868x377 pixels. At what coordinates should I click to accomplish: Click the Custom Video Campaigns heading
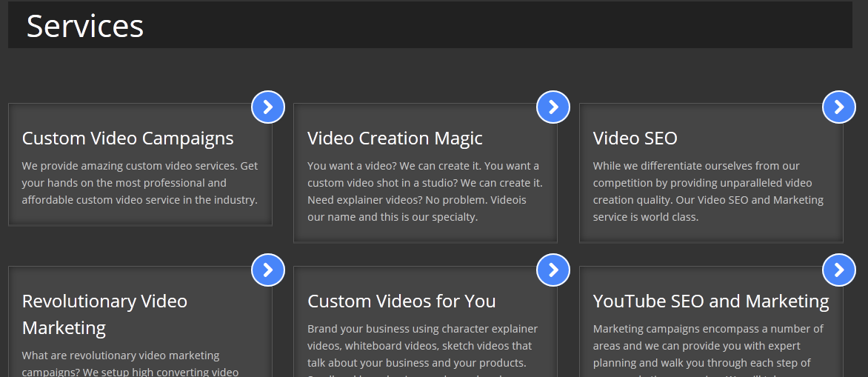127,139
